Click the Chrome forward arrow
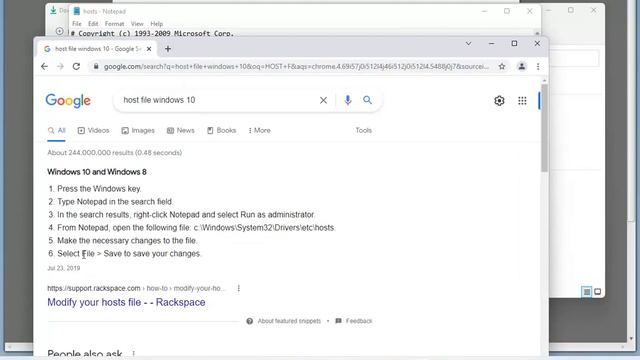The width and height of the screenshot is (640, 360). click(60, 67)
